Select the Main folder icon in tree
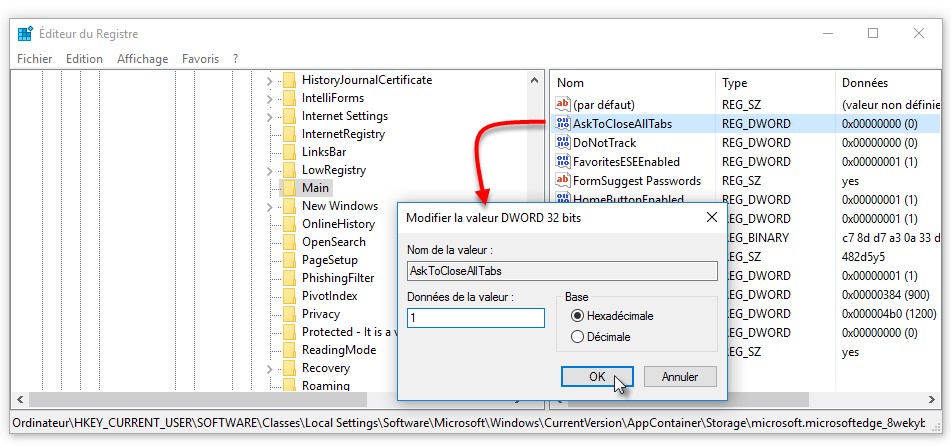 [288, 188]
